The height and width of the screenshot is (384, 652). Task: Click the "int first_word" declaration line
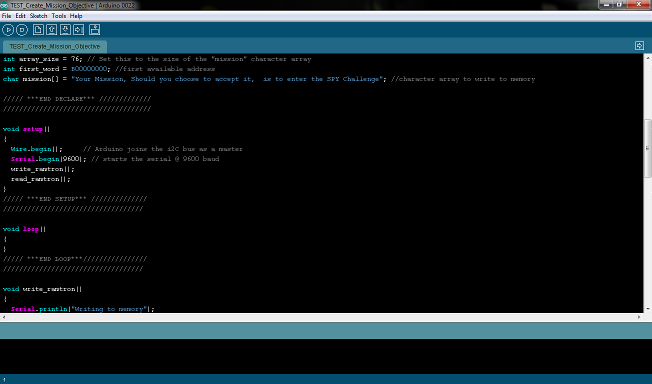(57, 69)
